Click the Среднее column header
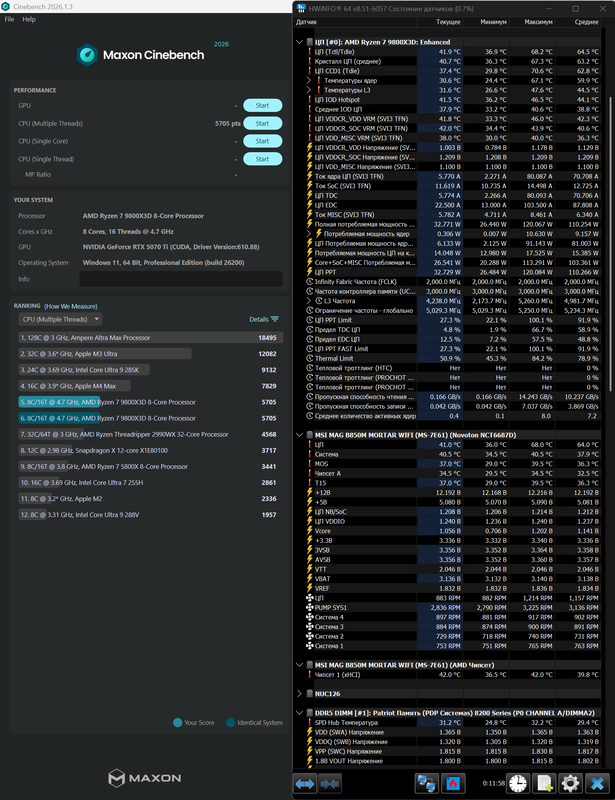 pos(586,22)
